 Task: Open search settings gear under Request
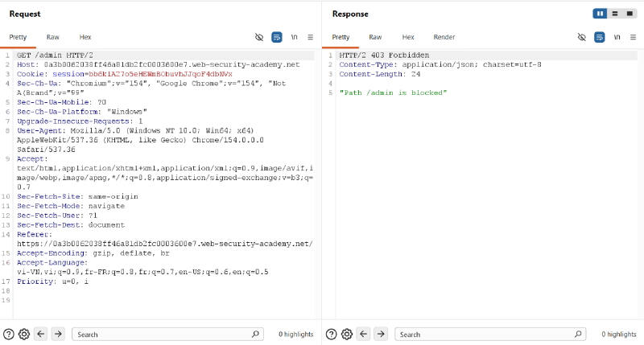[x=24, y=335]
